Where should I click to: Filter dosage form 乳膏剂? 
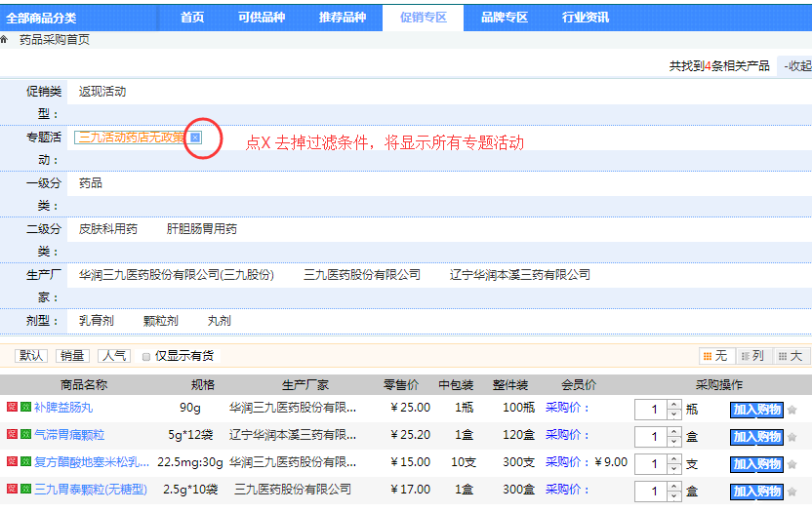(x=96, y=321)
